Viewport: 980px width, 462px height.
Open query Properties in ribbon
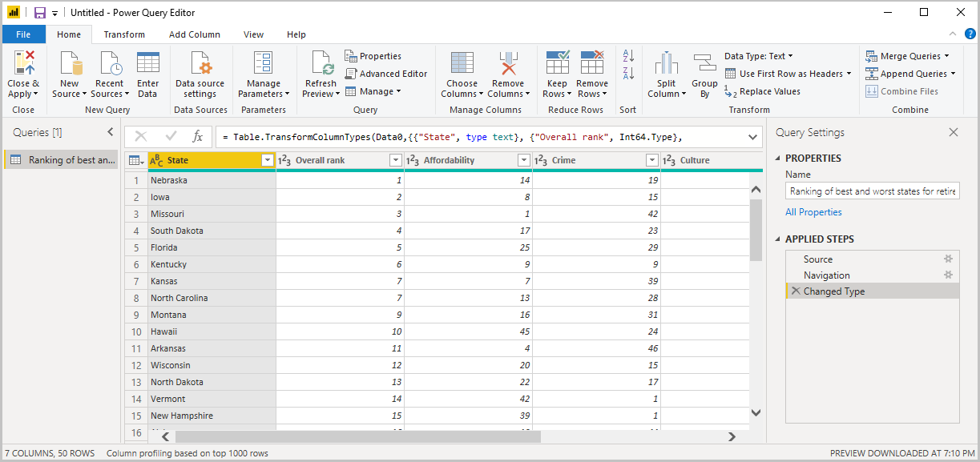coord(373,56)
